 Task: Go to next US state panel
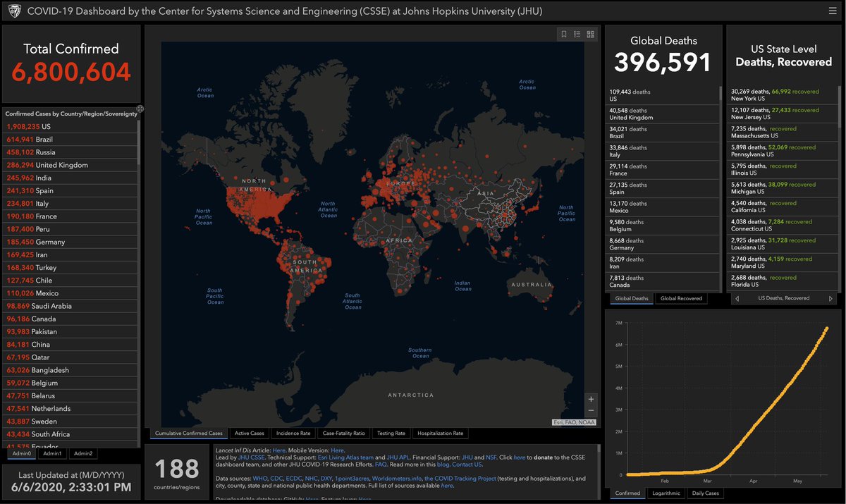coord(830,298)
